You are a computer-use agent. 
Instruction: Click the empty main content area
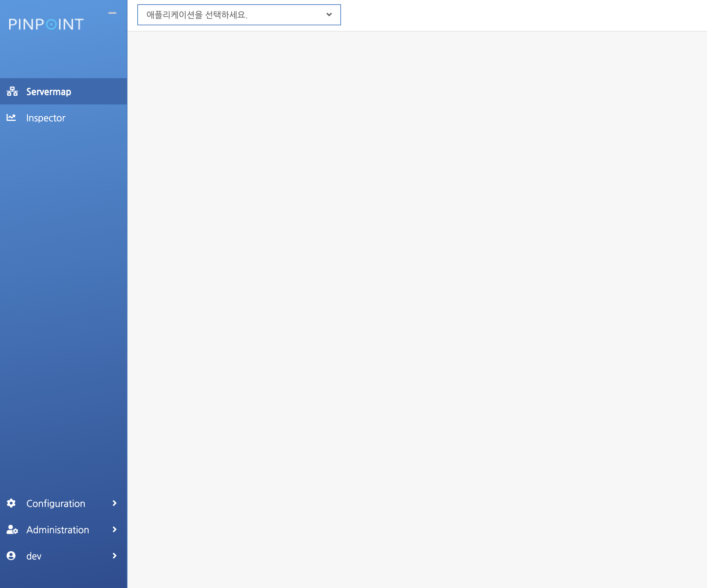417,303
